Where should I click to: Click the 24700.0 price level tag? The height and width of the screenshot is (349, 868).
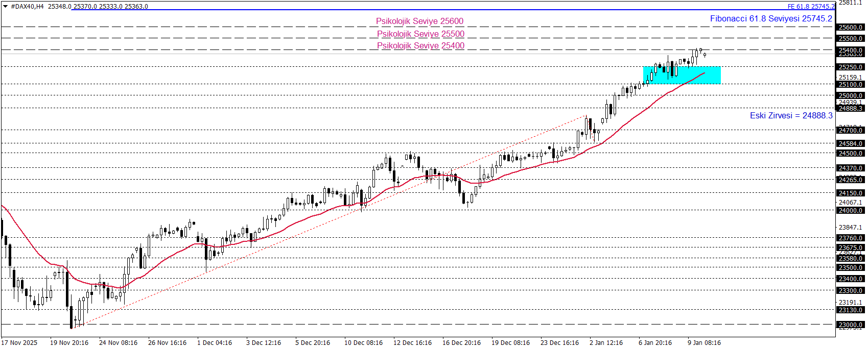851,131
